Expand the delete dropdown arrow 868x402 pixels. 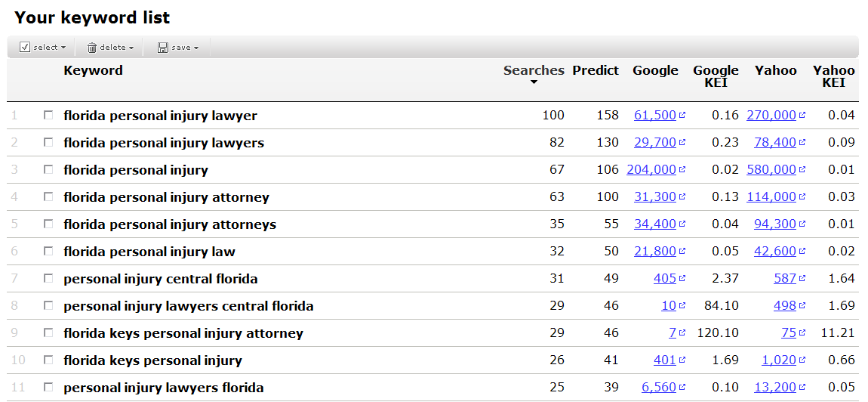click(x=131, y=48)
